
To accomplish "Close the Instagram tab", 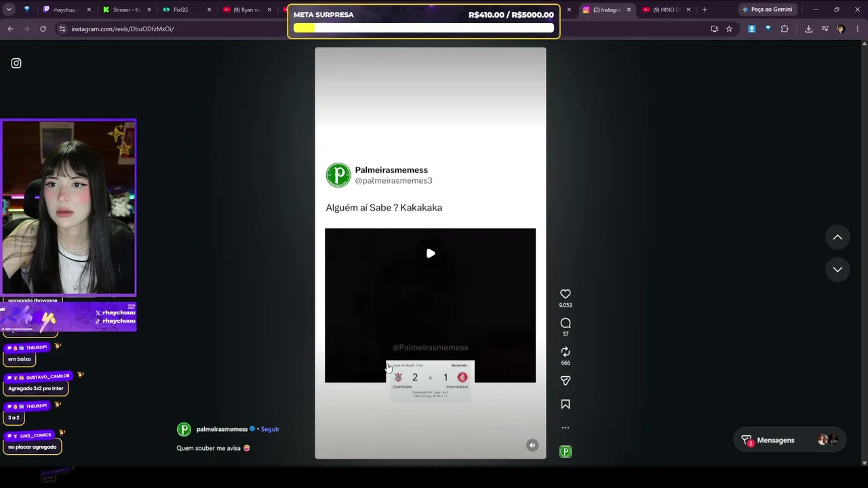I will coord(629,9).
